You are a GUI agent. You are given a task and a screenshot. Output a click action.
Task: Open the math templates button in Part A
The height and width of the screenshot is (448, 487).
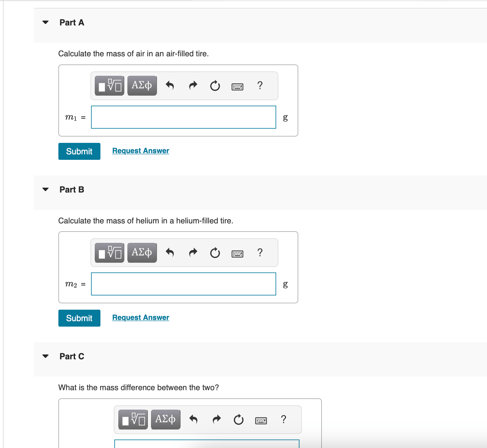(x=109, y=86)
